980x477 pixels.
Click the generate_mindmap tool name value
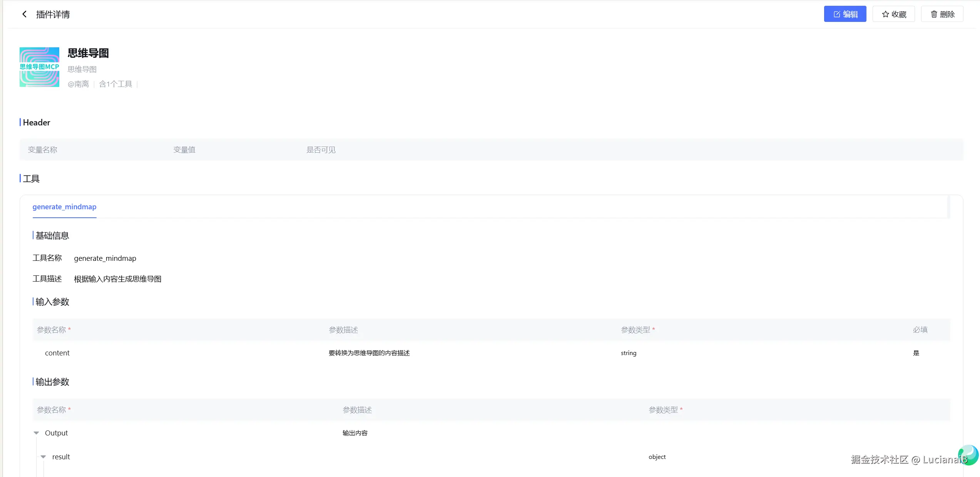105,259
